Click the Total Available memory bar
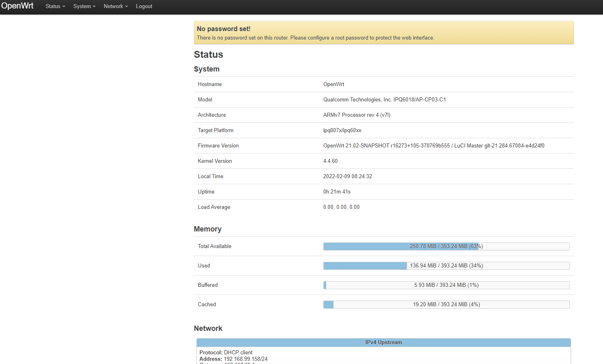 click(x=446, y=246)
